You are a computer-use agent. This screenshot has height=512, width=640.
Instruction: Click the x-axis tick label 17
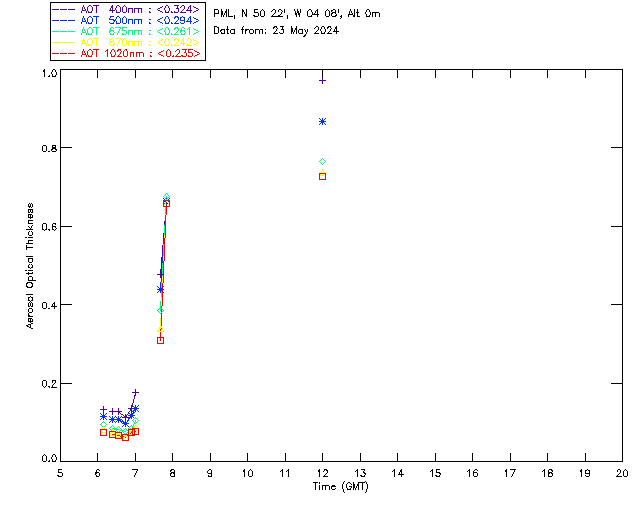tap(510, 474)
